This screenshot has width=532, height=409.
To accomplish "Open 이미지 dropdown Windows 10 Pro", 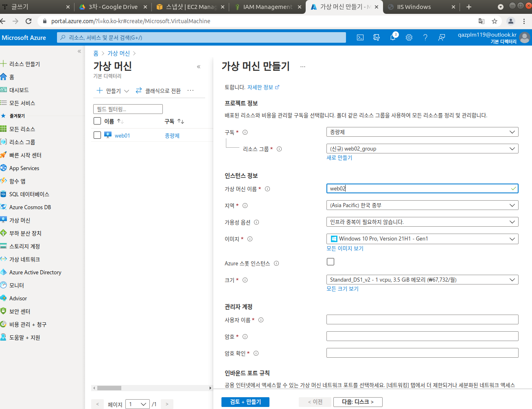I will click(422, 238).
